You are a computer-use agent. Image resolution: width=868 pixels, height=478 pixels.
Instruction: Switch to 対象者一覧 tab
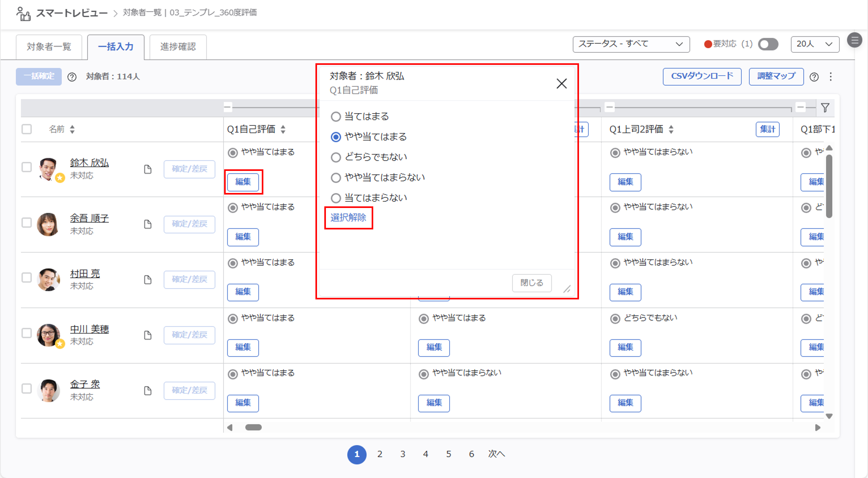(x=49, y=47)
